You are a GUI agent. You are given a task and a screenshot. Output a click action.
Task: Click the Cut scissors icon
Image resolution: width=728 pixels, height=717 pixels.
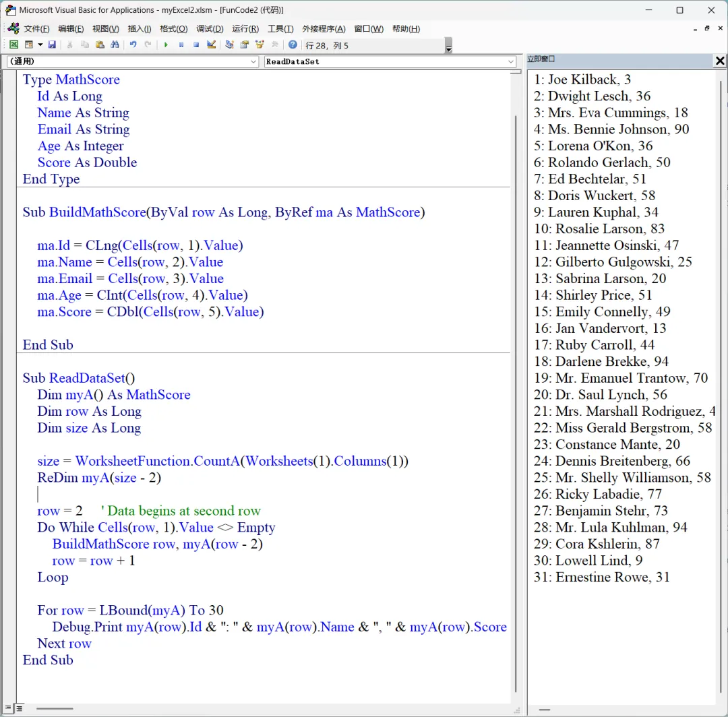click(x=69, y=44)
